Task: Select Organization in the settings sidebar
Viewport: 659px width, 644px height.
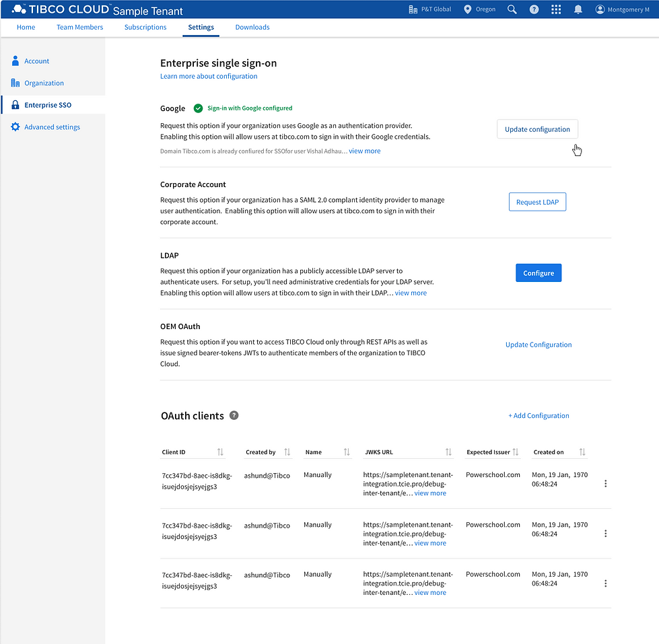Action: click(44, 83)
